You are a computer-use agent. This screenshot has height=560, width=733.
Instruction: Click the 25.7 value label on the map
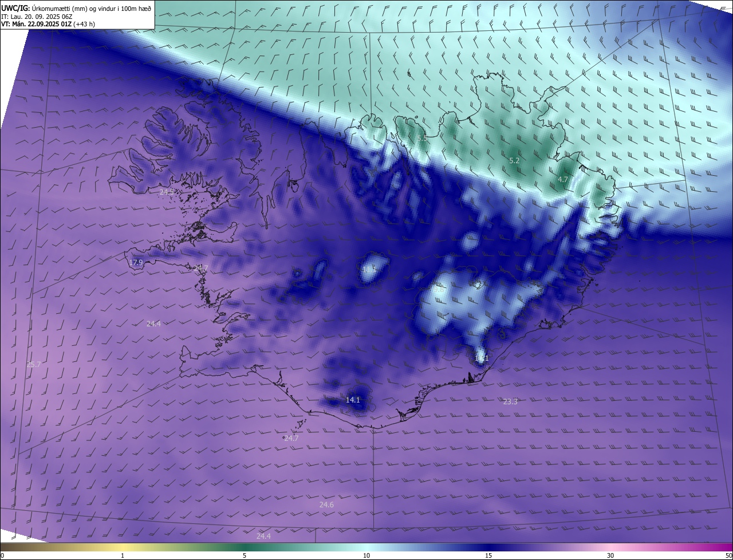[34, 365]
